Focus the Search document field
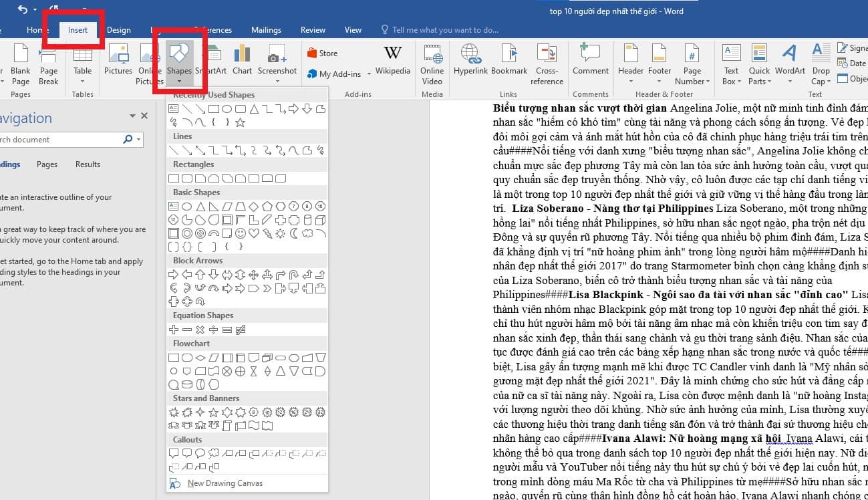Screen dimensions: 868x500 [x=60, y=140]
